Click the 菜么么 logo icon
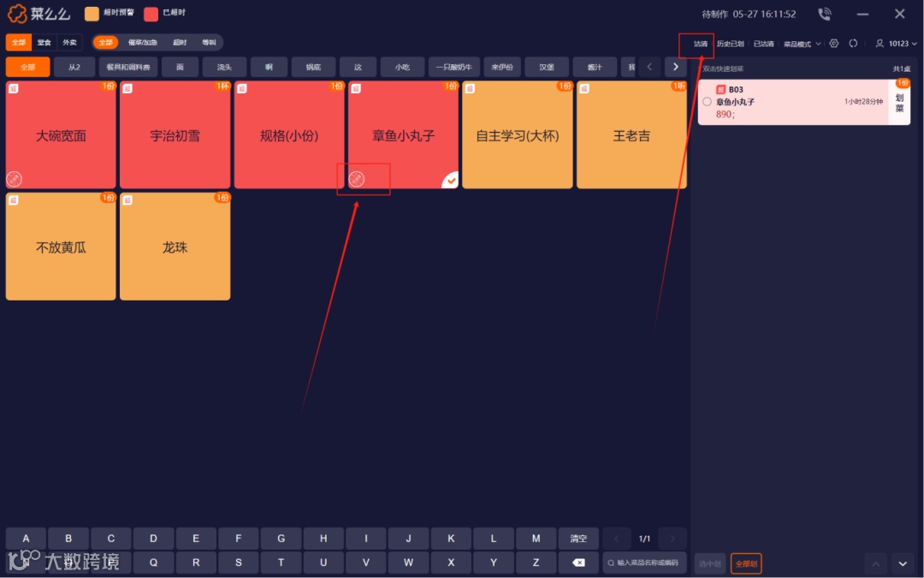The width and height of the screenshot is (924, 578). click(17, 13)
